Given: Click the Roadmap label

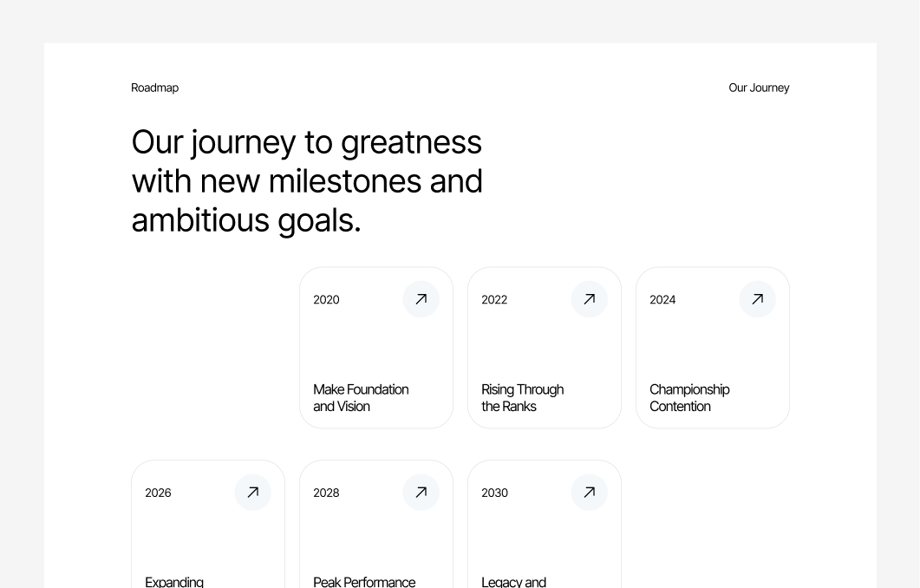Looking at the screenshot, I should pyautogui.click(x=154, y=88).
